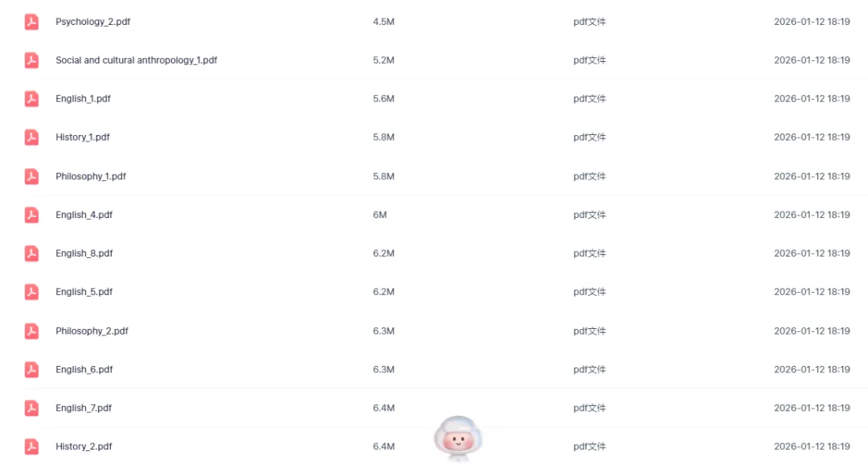Click the PDF icon for Social and cultural anthropology_1.pdf
The width and height of the screenshot is (868, 464).
click(31, 60)
